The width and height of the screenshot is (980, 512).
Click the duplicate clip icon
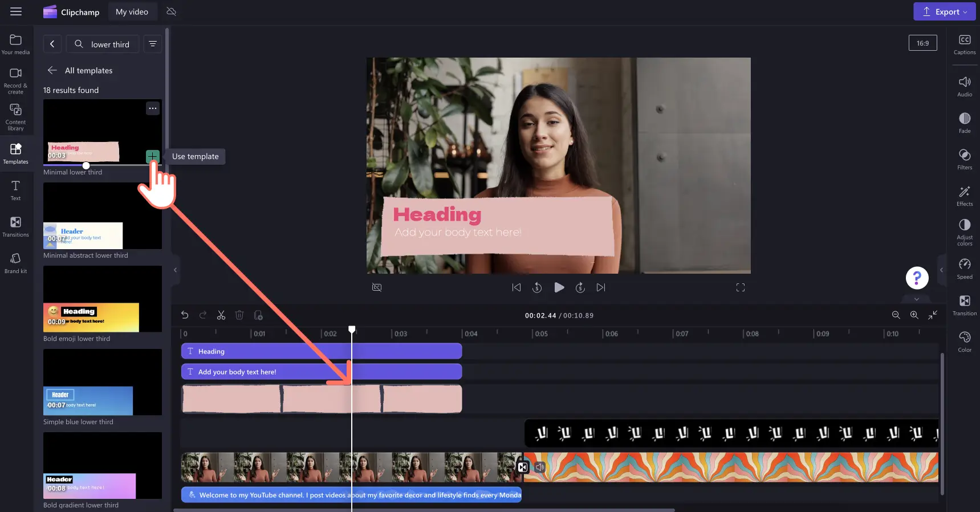(258, 315)
